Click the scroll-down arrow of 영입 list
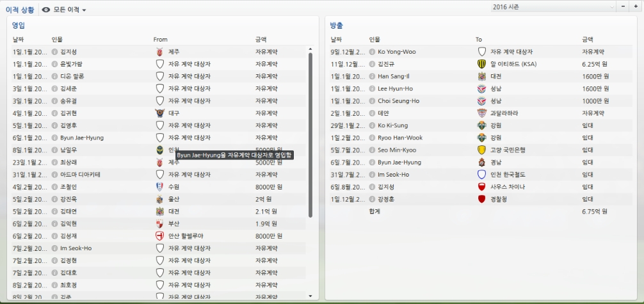The image size is (644, 304). (x=310, y=296)
